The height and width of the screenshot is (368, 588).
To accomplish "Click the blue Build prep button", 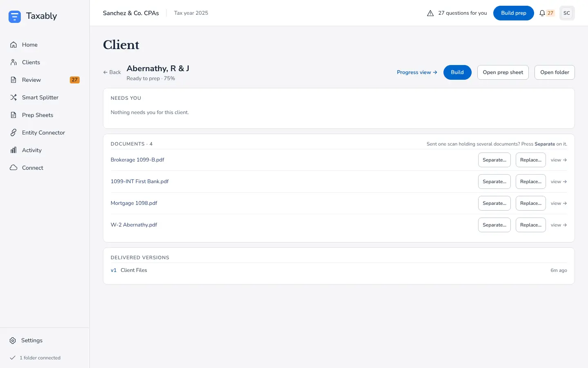I will coord(514,13).
